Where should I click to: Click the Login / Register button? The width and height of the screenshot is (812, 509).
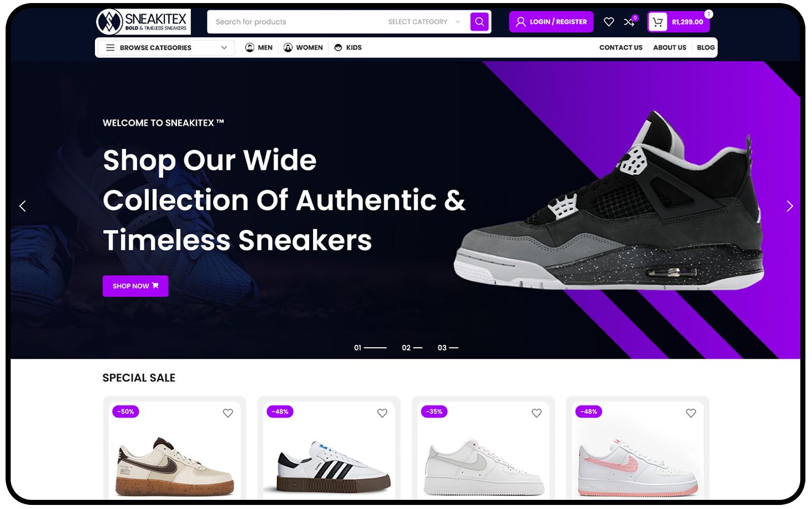551,22
